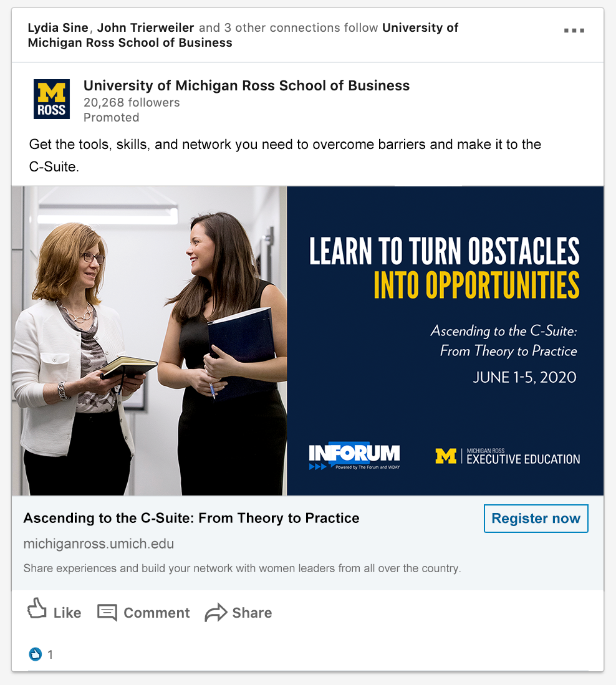Click the Comment speech bubble icon
616x685 pixels.
point(107,613)
